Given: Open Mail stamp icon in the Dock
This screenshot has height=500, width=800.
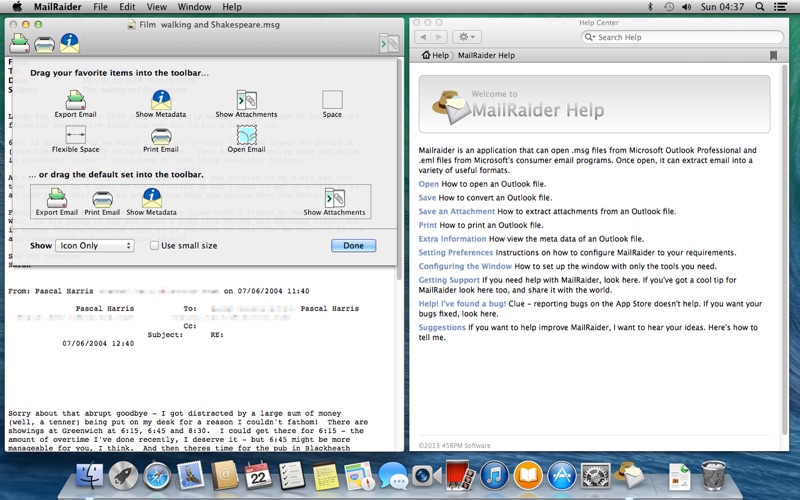Looking at the screenshot, I should [190, 475].
